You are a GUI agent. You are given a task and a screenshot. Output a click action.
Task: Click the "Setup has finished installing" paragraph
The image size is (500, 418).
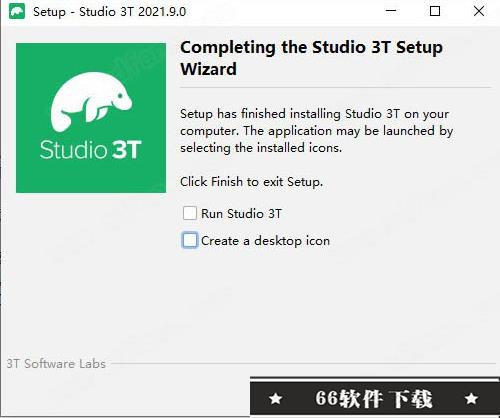pyautogui.click(x=316, y=131)
